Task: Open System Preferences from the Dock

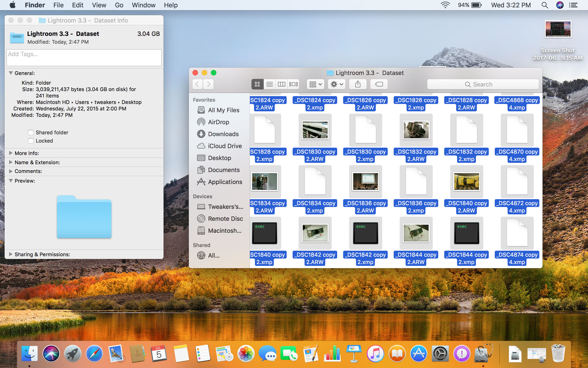Action: [440, 354]
